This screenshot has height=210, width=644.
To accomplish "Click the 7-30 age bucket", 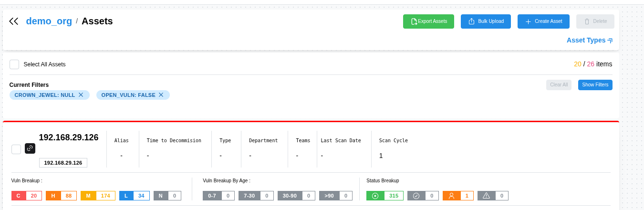I will click(x=256, y=196).
